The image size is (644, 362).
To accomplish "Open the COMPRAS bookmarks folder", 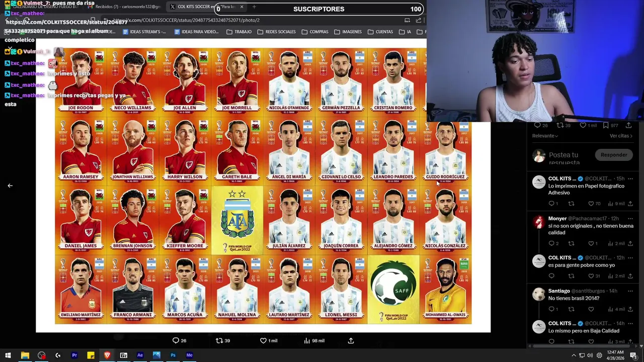I will [315, 32].
